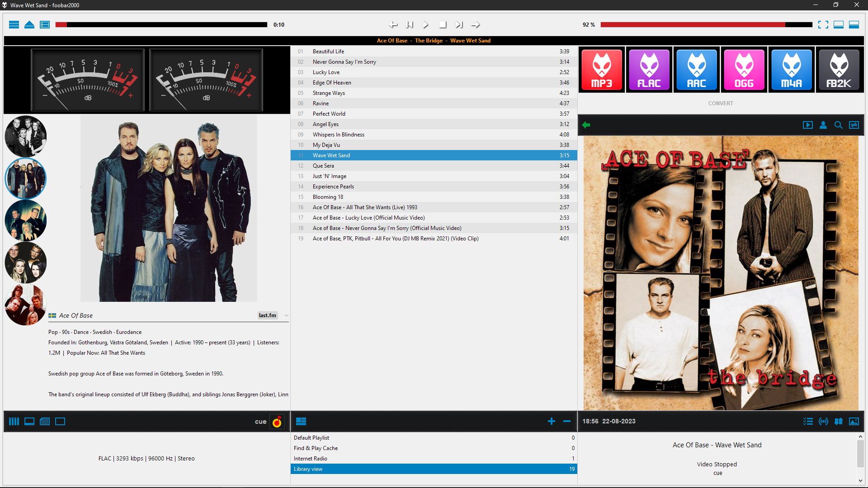This screenshot has height=488, width=868.
Task: Click the artist person icon
Action: [x=823, y=125]
